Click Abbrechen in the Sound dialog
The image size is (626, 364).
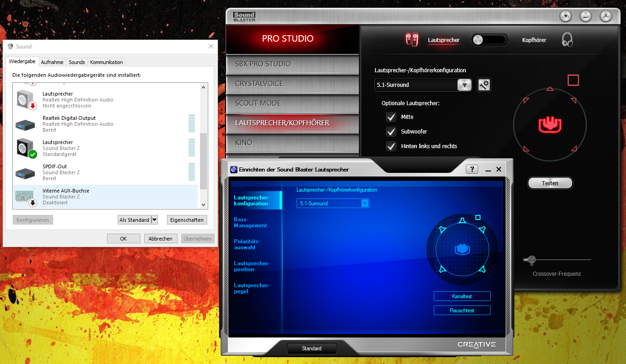point(161,239)
